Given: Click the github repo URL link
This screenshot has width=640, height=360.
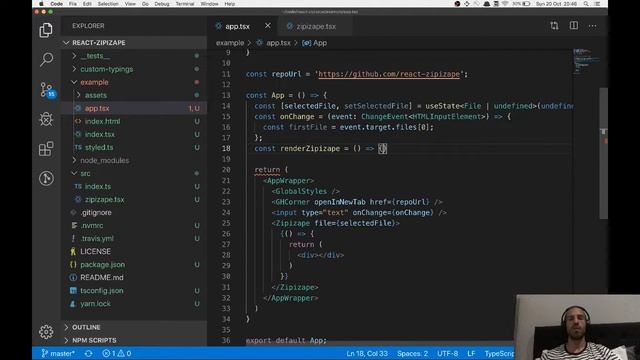Looking at the screenshot, I should (389, 74).
